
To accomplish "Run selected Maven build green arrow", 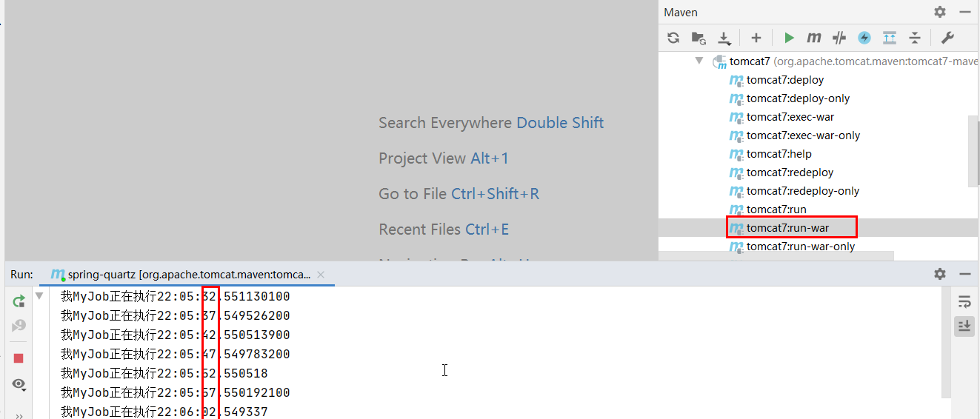I will click(x=790, y=38).
